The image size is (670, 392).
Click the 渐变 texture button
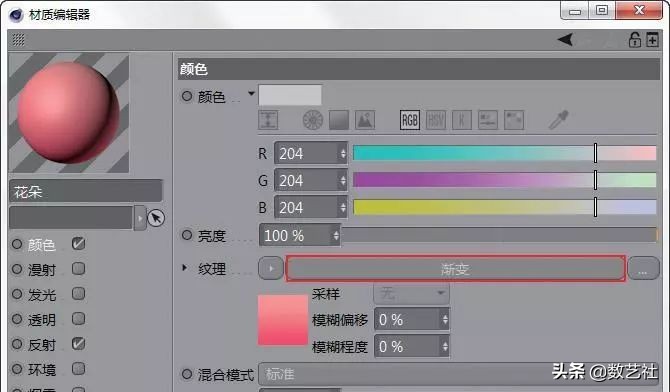[x=455, y=268]
